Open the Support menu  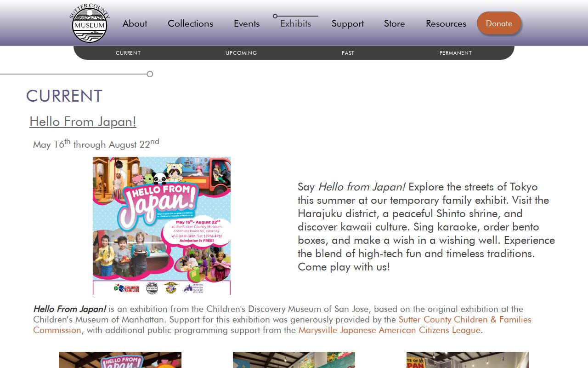click(348, 23)
